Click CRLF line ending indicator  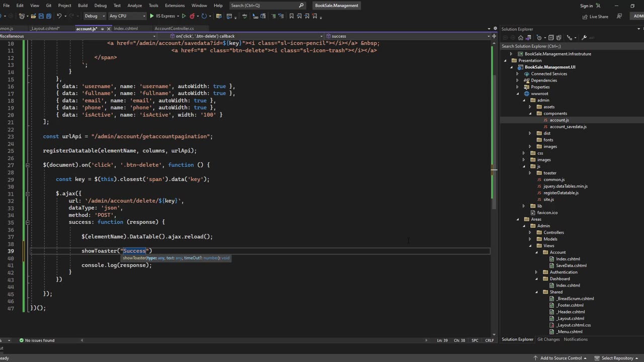click(x=489, y=340)
